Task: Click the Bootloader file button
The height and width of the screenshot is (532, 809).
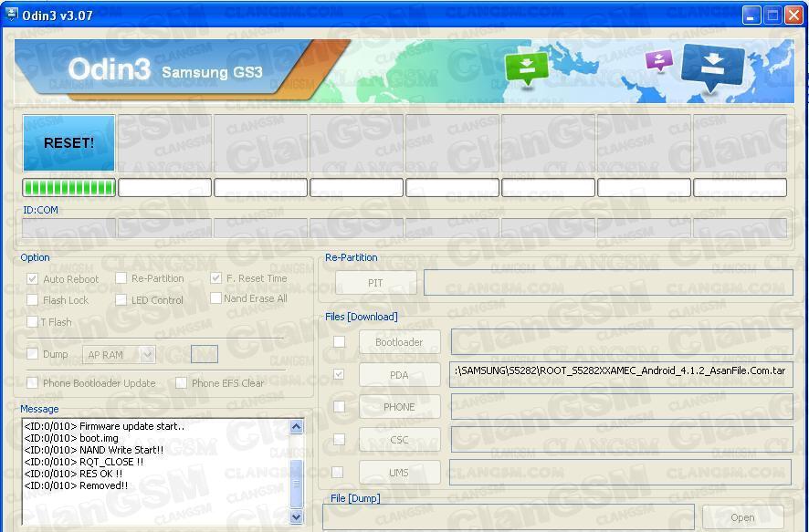Action: 399,342
